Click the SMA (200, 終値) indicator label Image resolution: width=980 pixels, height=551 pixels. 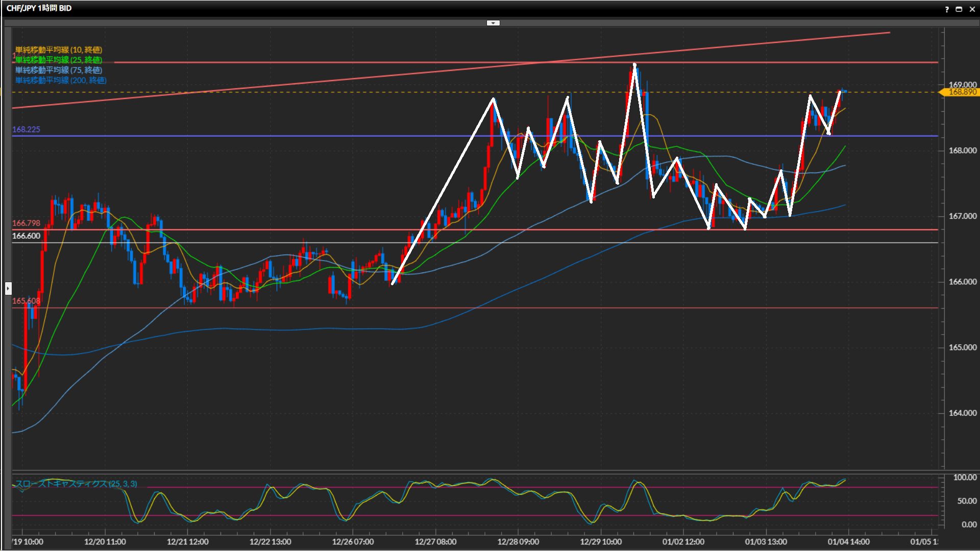(x=61, y=80)
